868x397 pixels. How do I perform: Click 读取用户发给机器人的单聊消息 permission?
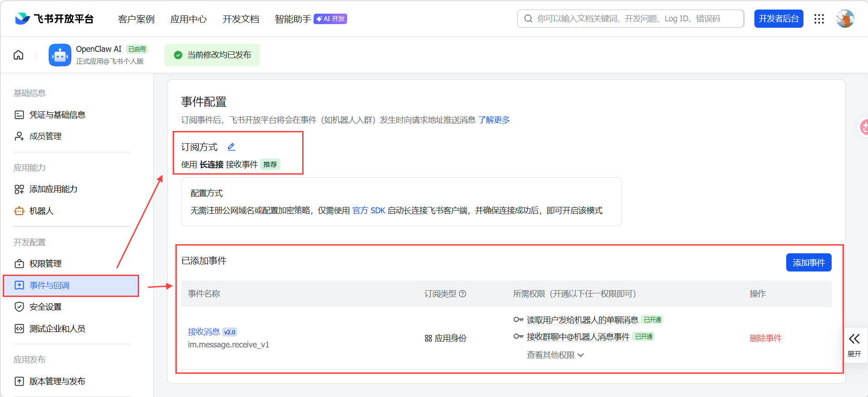[x=583, y=320]
